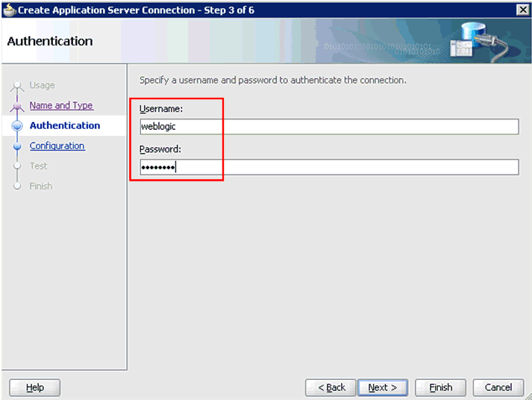532x400 pixels.
Task: Select the Test step label in sidebar
Action: 39,166
